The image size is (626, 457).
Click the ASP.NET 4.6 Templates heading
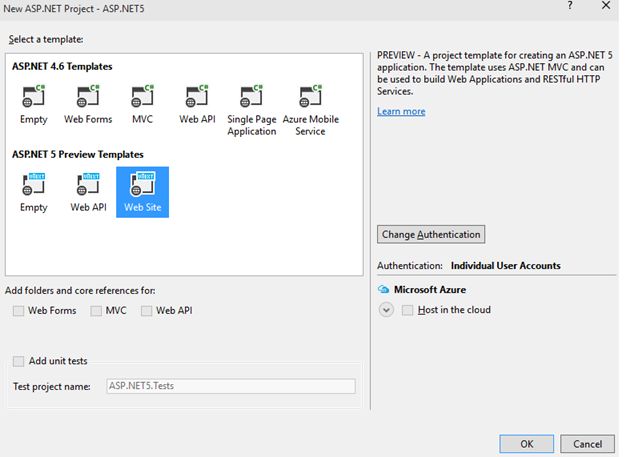(x=62, y=66)
